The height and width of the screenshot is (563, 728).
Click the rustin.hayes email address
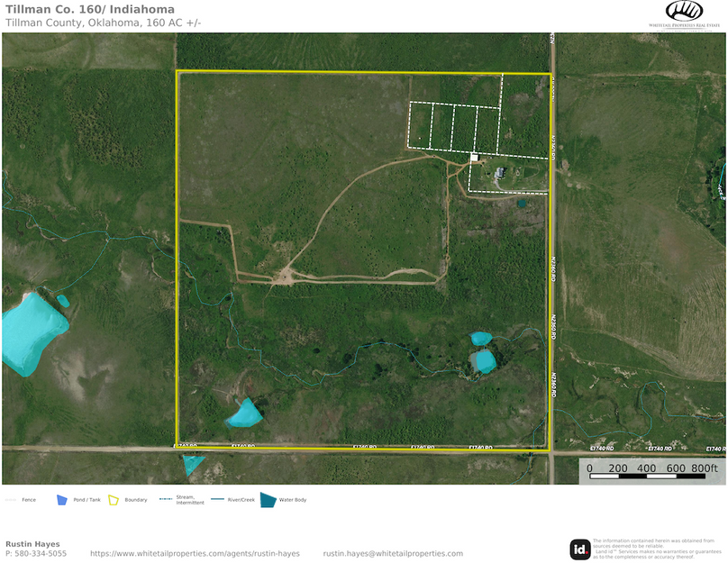coord(393,553)
